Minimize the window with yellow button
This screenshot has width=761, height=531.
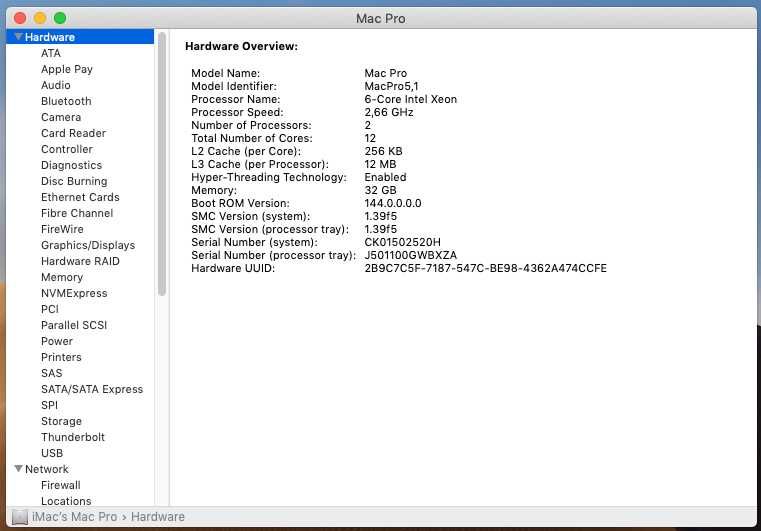40,18
